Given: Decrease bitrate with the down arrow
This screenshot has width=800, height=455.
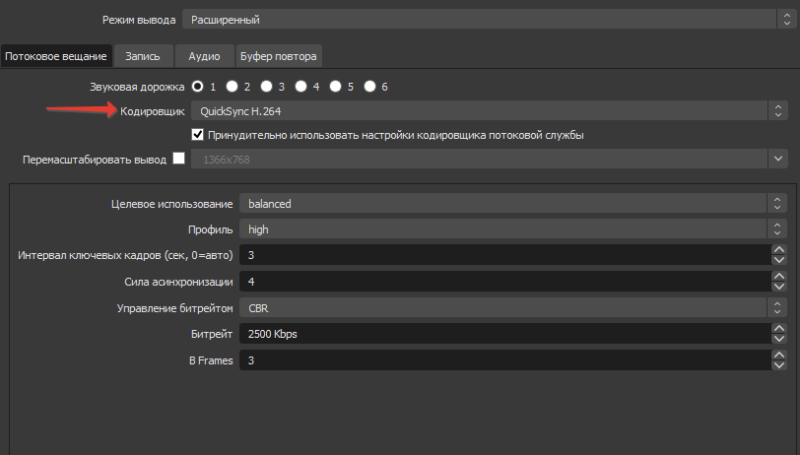Looking at the screenshot, I should pos(779,339).
